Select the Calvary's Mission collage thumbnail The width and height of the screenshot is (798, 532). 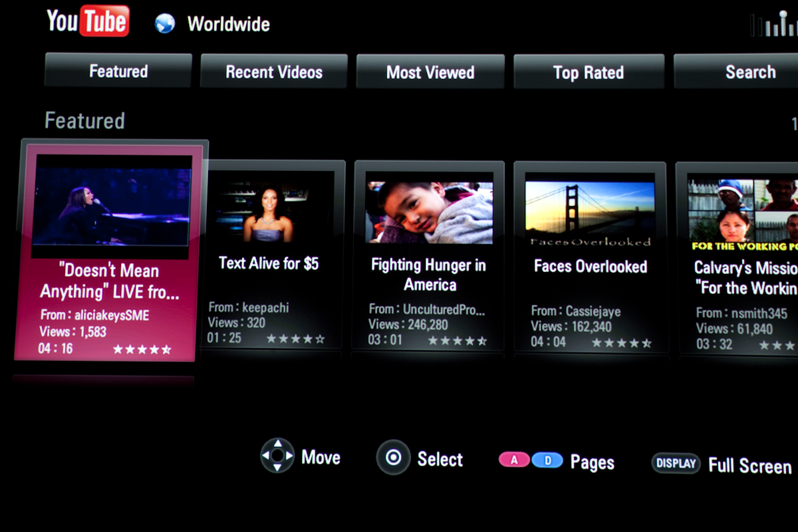743,214
